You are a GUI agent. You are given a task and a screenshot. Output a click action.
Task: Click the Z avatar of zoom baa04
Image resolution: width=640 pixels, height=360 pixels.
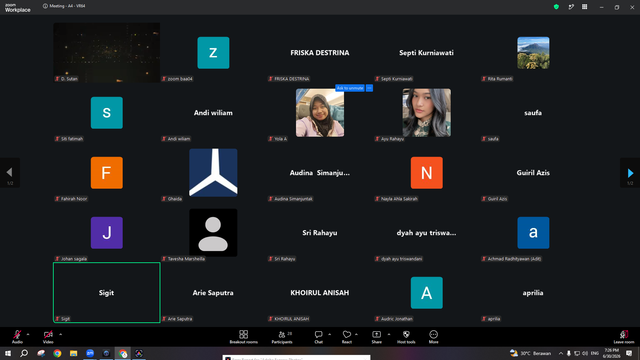coord(213,53)
